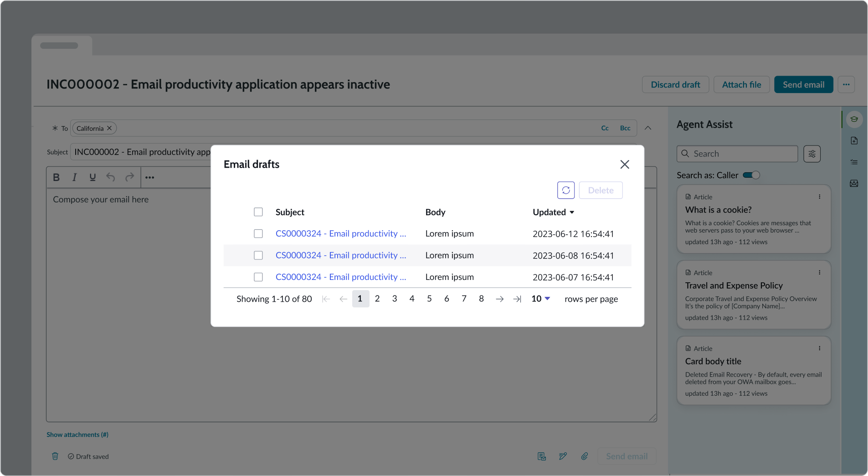Click Agent Assist search field
Image resolution: width=868 pixels, height=476 pixels.
(737, 154)
